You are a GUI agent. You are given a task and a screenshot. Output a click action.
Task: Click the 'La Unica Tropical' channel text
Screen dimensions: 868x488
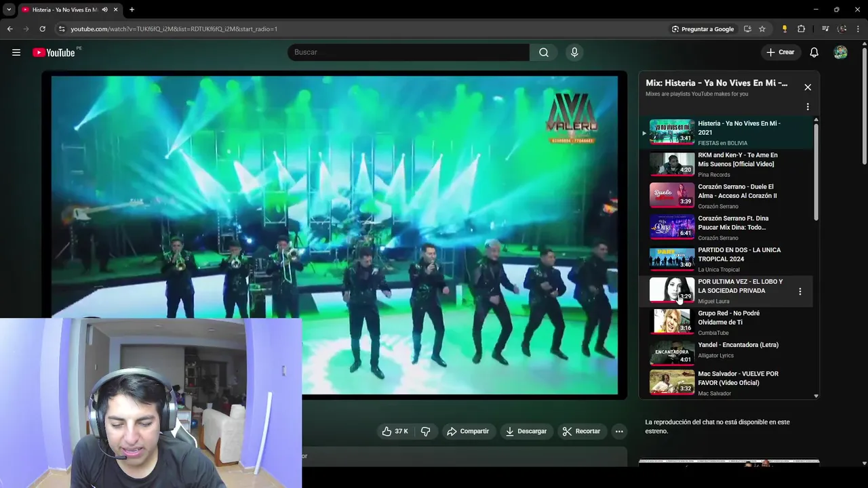pos(719,270)
